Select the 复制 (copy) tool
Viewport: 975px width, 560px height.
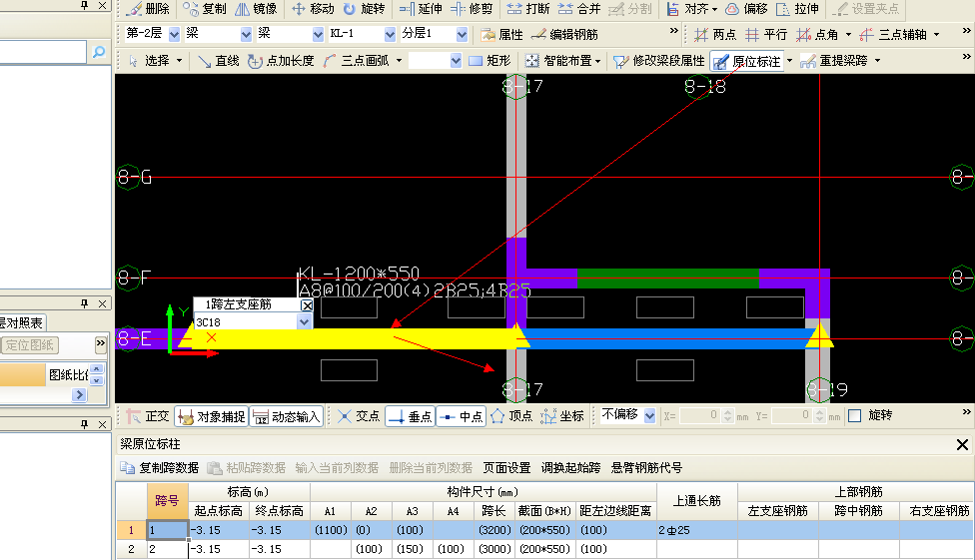[x=205, y=9]
